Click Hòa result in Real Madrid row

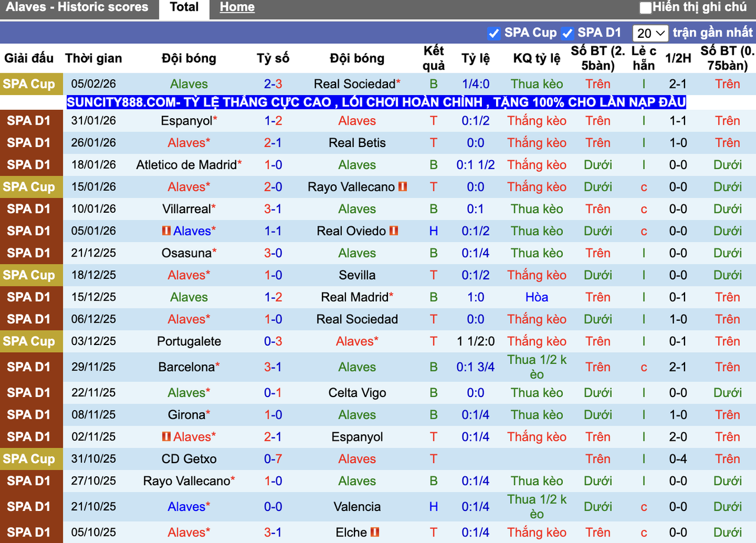537,297
